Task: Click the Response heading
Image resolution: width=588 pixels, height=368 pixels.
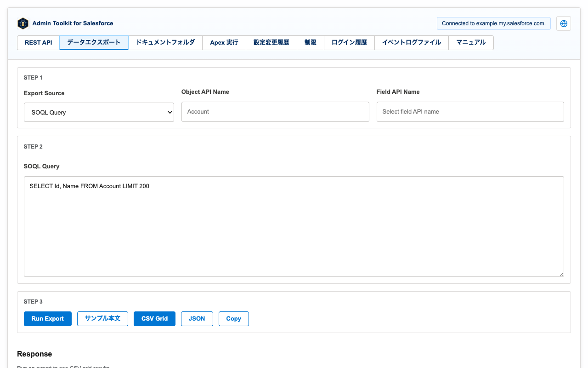Action: [x=34, y=354]
